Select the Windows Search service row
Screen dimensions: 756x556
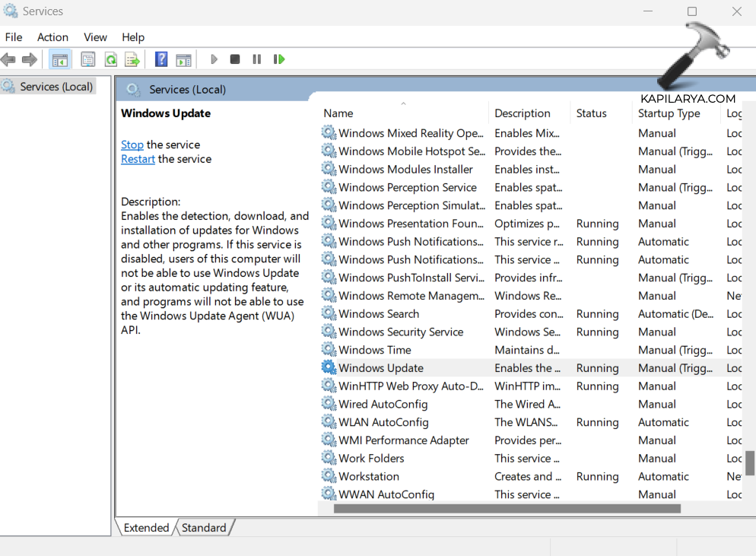point(379,314)
